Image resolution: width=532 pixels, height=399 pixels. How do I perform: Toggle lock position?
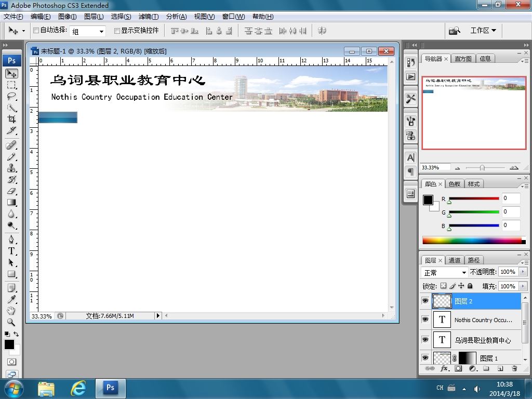pyautogui.click(x=461, y=286)
